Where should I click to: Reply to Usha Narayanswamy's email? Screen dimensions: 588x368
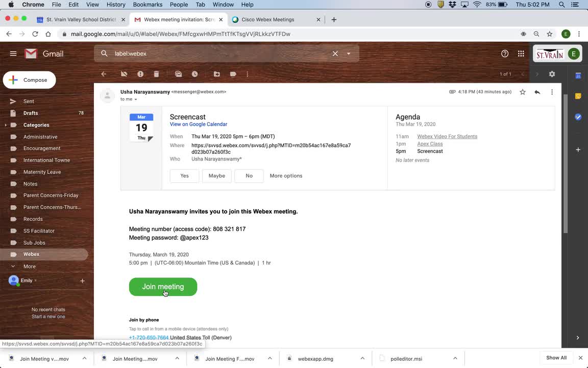tap(537, 91)
